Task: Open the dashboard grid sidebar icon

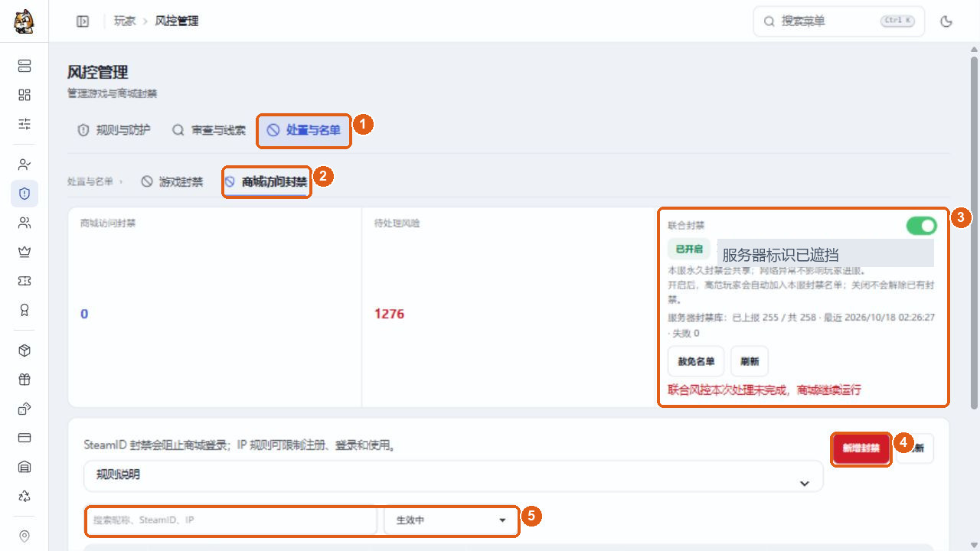Action: [x=24, y=95]
